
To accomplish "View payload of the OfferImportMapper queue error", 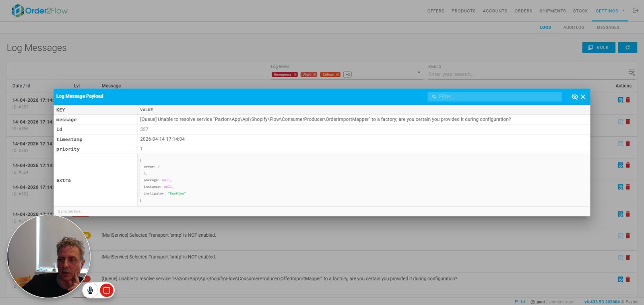I will [621, 279].
